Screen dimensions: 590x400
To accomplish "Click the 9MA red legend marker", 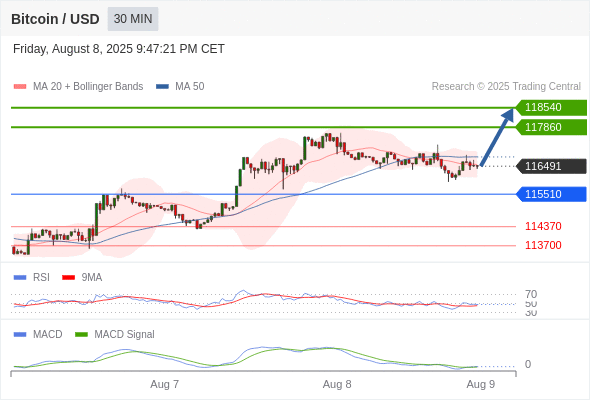I will [x=68, y=278].
